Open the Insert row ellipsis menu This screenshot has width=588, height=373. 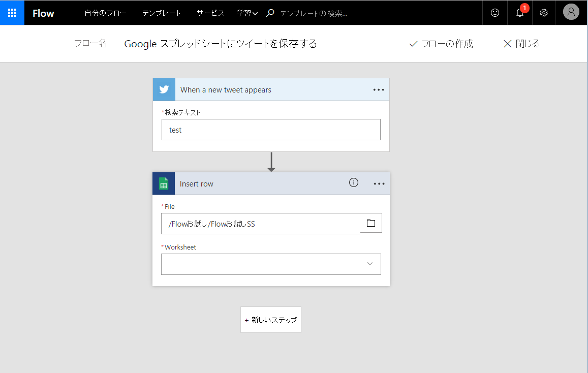pos(379,183)
